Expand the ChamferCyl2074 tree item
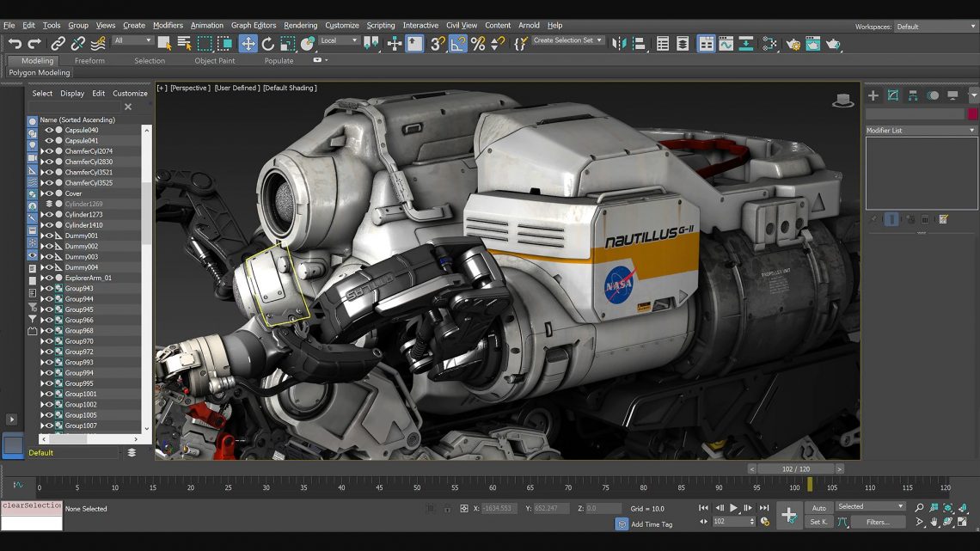 [42, 151]
